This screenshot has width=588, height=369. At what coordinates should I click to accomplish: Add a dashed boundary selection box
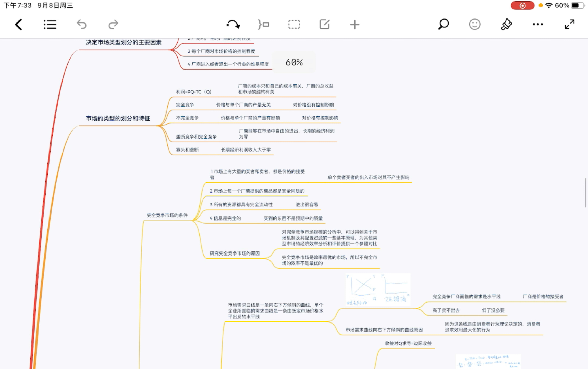point(294,25)
